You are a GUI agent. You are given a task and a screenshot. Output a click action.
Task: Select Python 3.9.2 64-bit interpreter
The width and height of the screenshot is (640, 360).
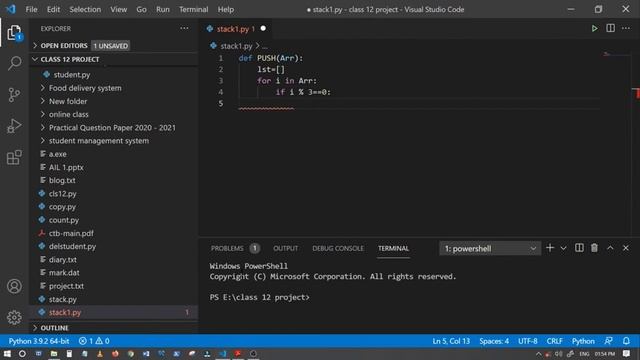pos(39,341)
